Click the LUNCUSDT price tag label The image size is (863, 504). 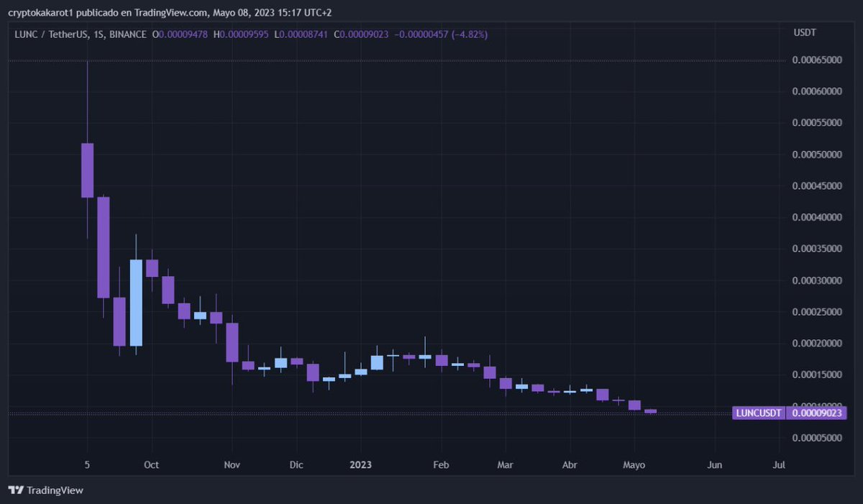coord(759,413)
